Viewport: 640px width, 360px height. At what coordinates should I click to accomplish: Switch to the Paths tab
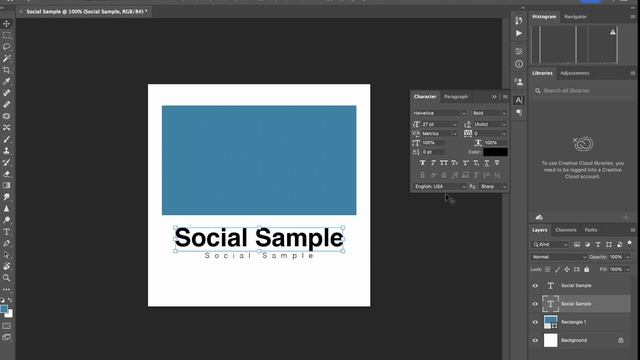coord(591,230)
